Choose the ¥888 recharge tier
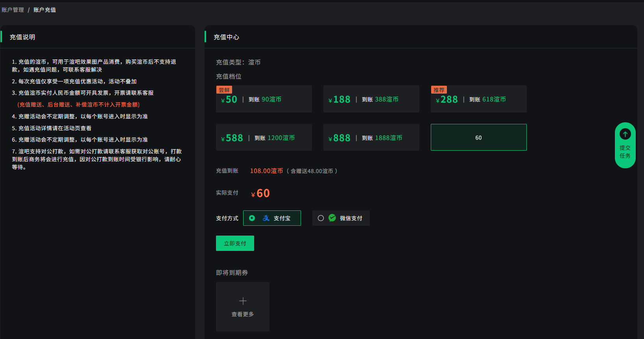This screenshot has width=644, height=339. pos(371,138)
